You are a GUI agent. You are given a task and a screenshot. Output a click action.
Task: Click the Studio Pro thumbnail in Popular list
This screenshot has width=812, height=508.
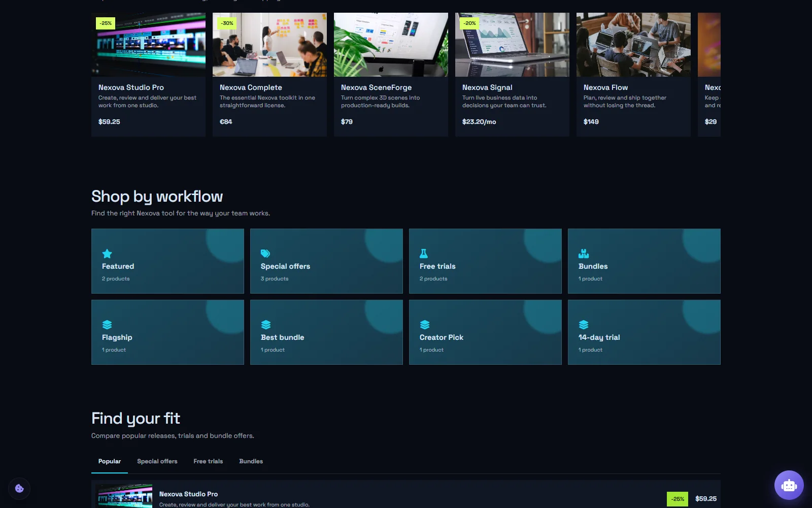pos(124,496)
